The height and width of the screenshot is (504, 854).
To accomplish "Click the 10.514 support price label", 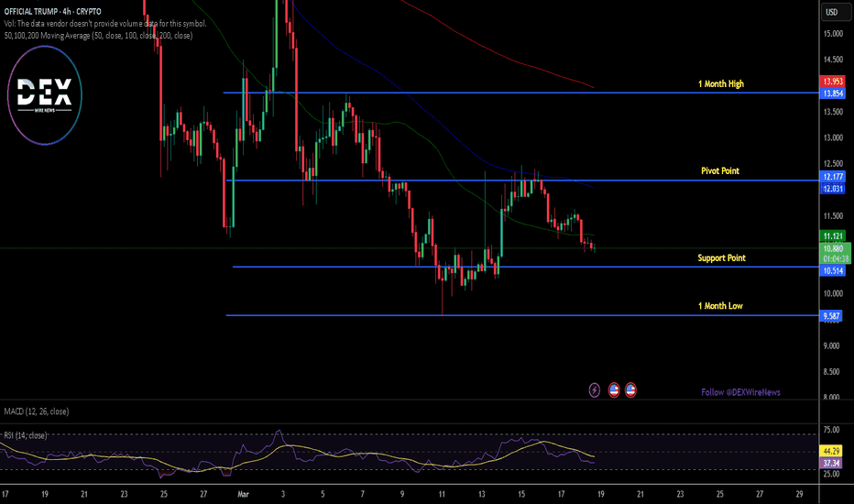I will tap(832, 271).
